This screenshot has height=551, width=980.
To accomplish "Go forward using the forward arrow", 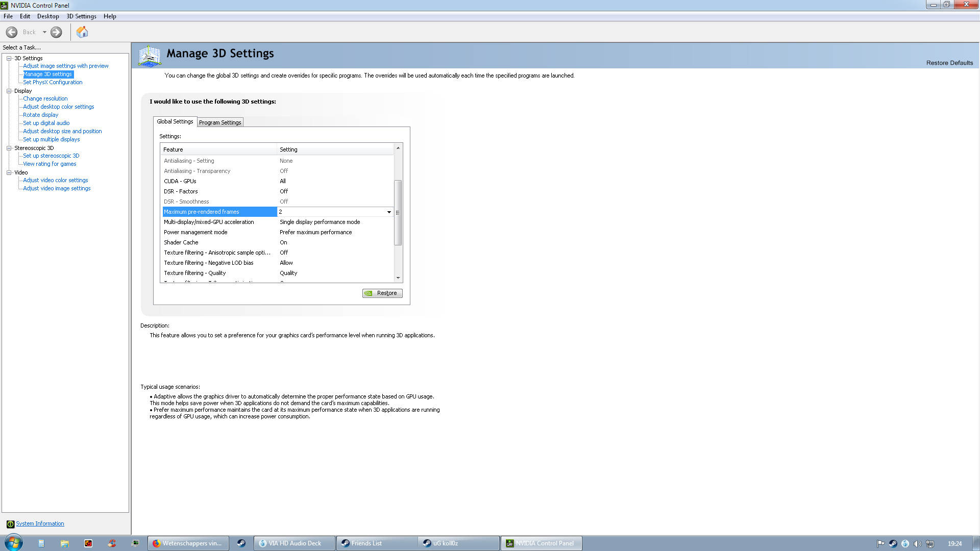I will (56, 32).
